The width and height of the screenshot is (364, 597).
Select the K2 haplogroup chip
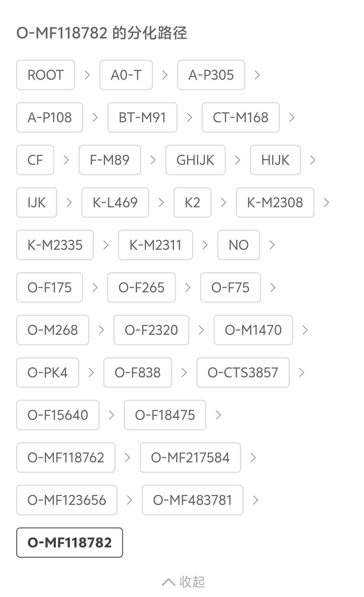192,202
